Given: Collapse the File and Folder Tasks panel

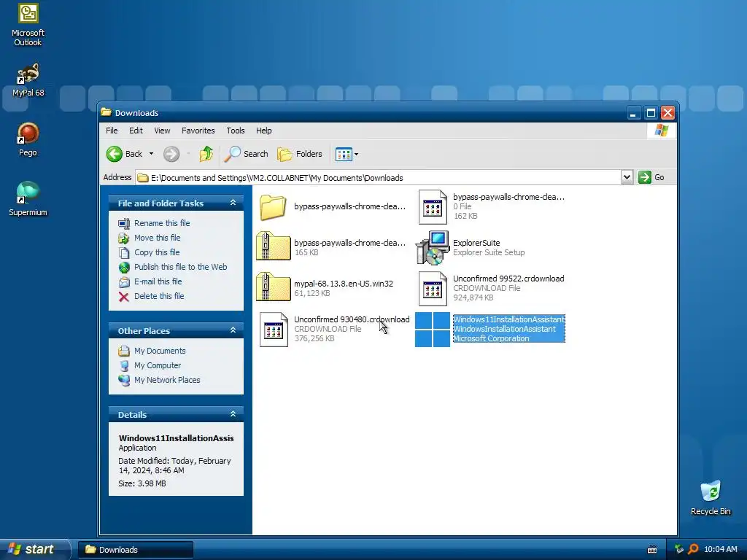Looking at the screenshot, I should 233,203.
